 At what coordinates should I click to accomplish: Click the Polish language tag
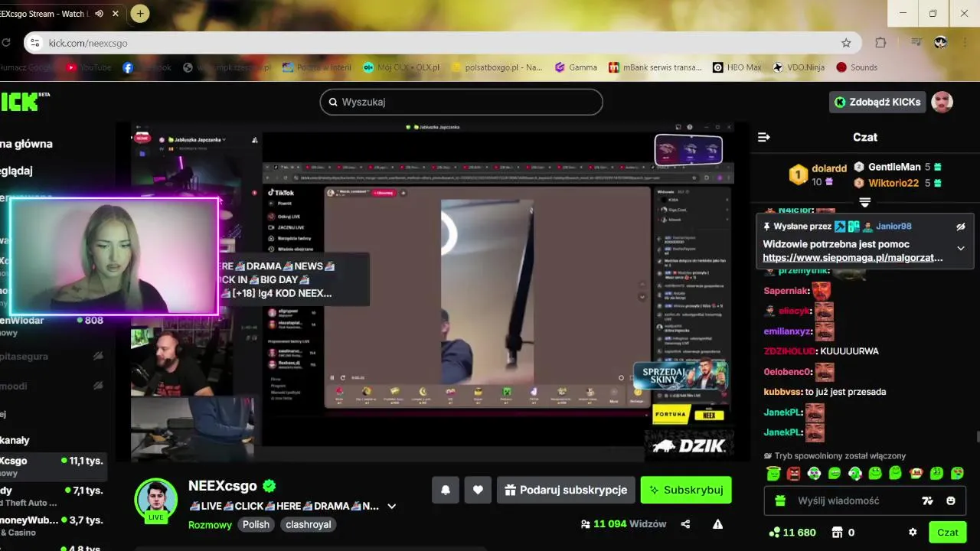(x=256, y=525)
